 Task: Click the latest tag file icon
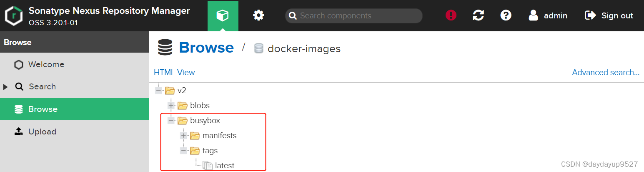pyautogui.click(x=208, y=166)
